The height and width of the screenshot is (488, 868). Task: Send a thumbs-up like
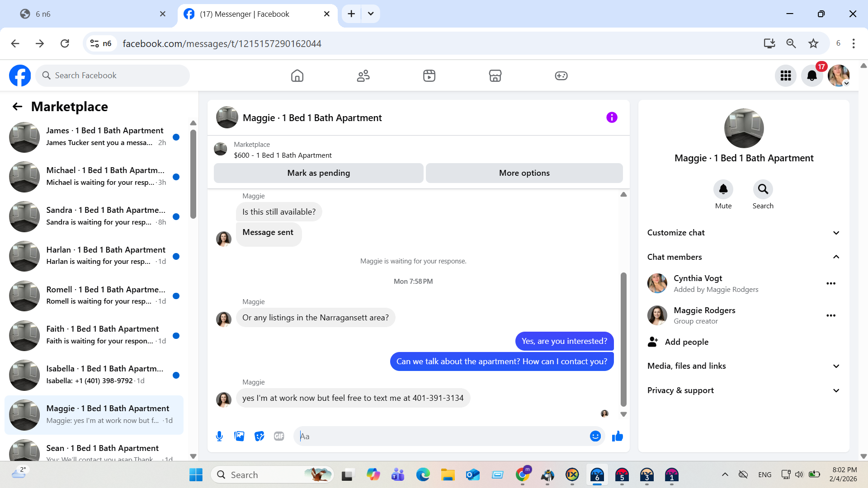tap(617, 436)
